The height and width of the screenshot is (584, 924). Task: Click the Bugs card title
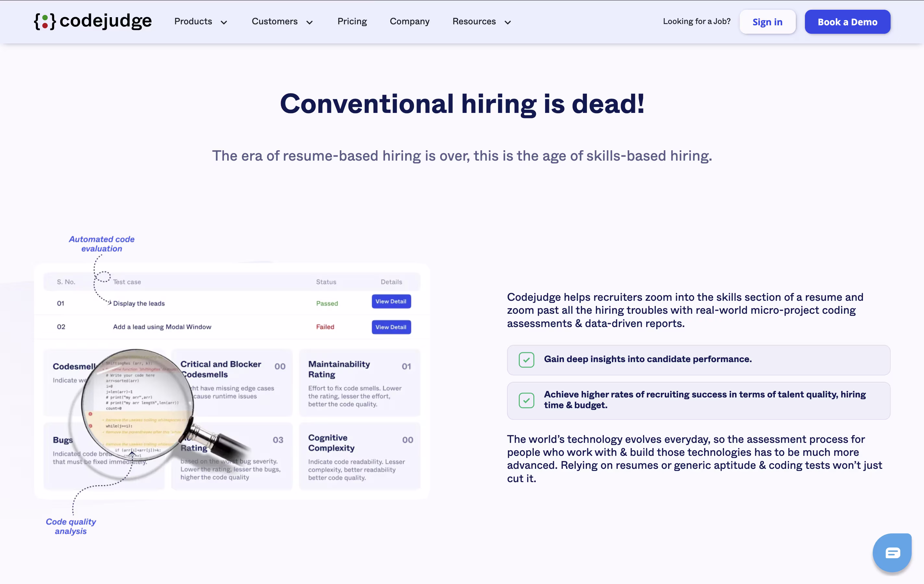63,440
